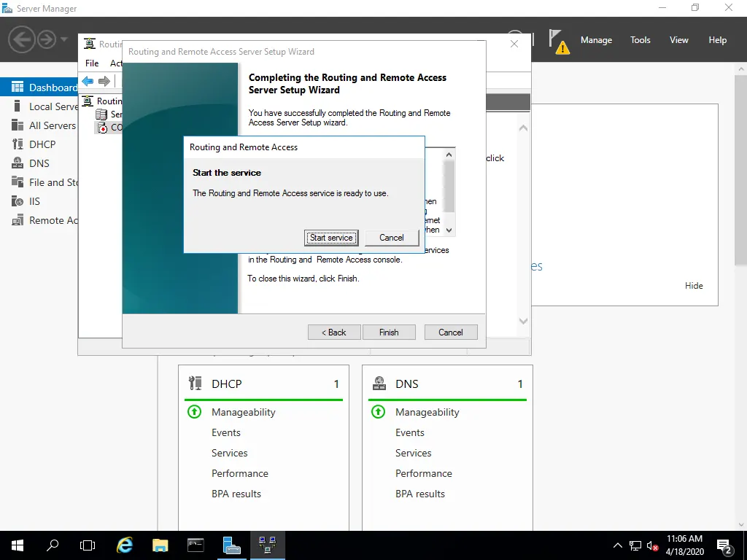Open Task View from the taskbar
This screenshot has height=560, width=747.
point(88,545)
